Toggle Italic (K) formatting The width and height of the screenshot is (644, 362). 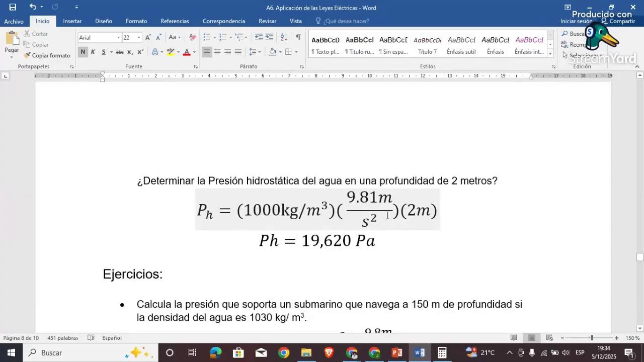tap(93, 52)
